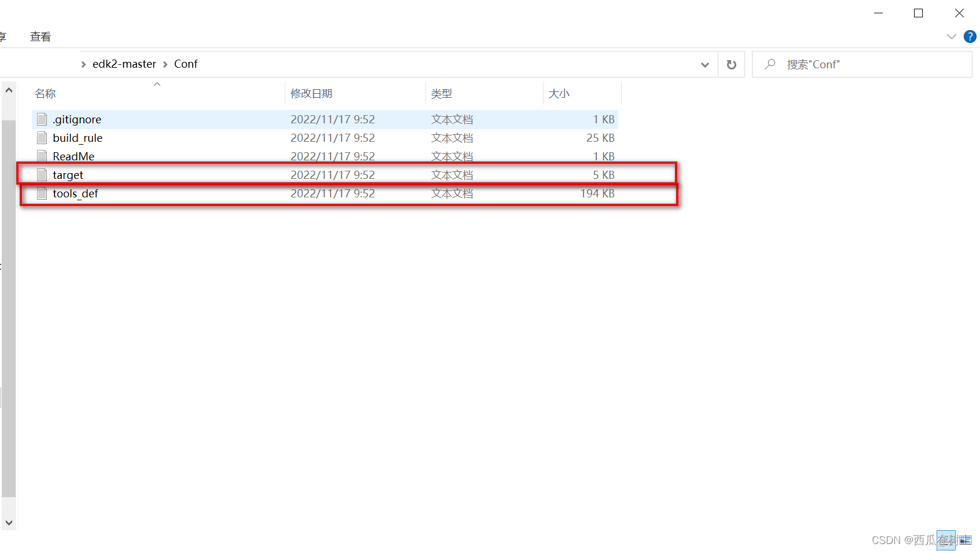
Task: Toggle sorting by the 修改日期 column
Action: click(x=312, y=93)
